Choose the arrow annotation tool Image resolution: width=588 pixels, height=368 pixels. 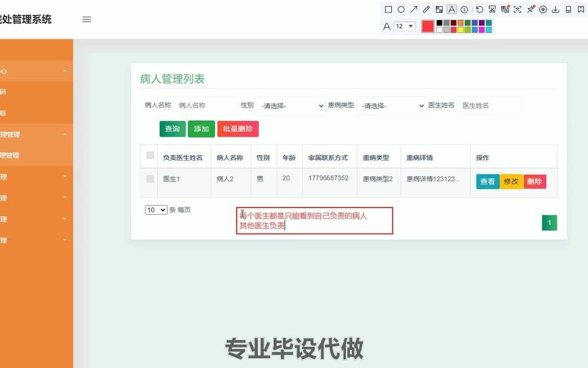click(x=414, y=9)
